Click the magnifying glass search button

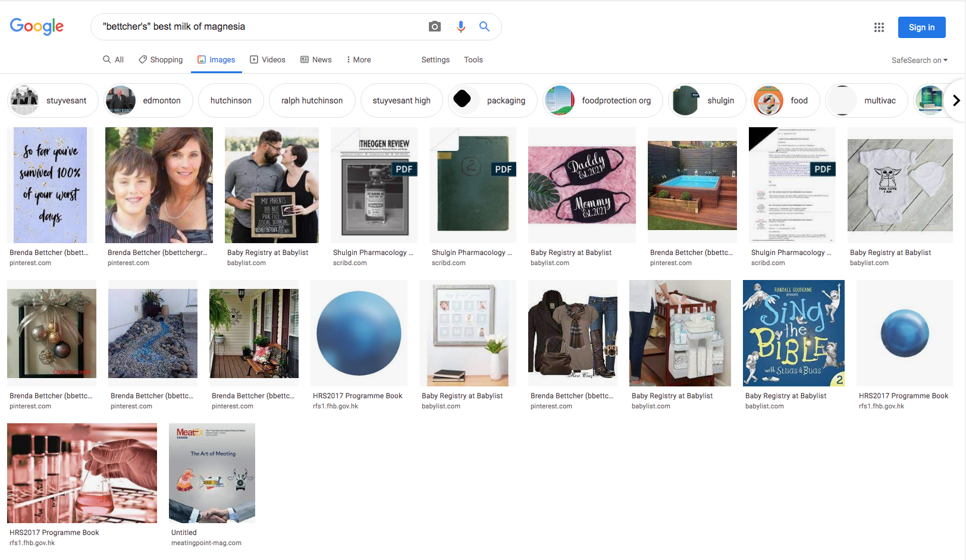[485, 27]
